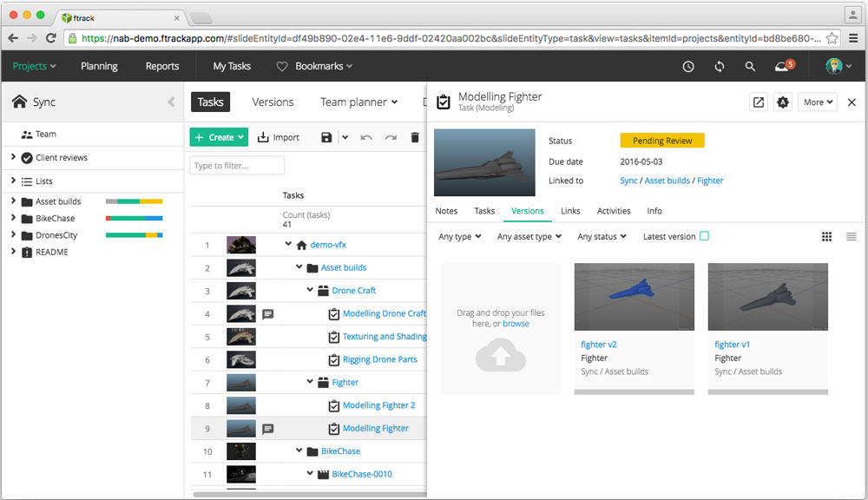Follow the Asset builds breadcrumb link
This screenshot has height=500, width=868.
coord(667,181)
